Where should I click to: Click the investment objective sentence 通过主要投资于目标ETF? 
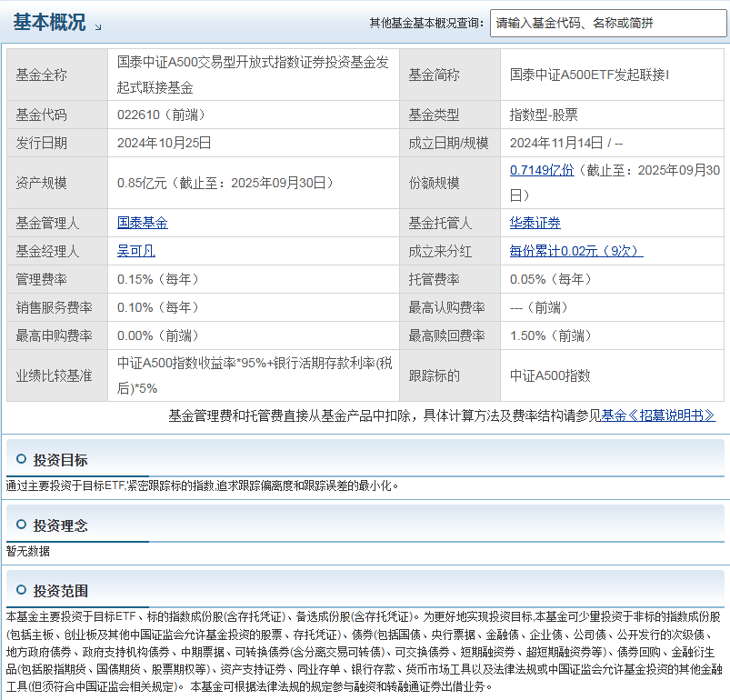click(x=203, y=485)
